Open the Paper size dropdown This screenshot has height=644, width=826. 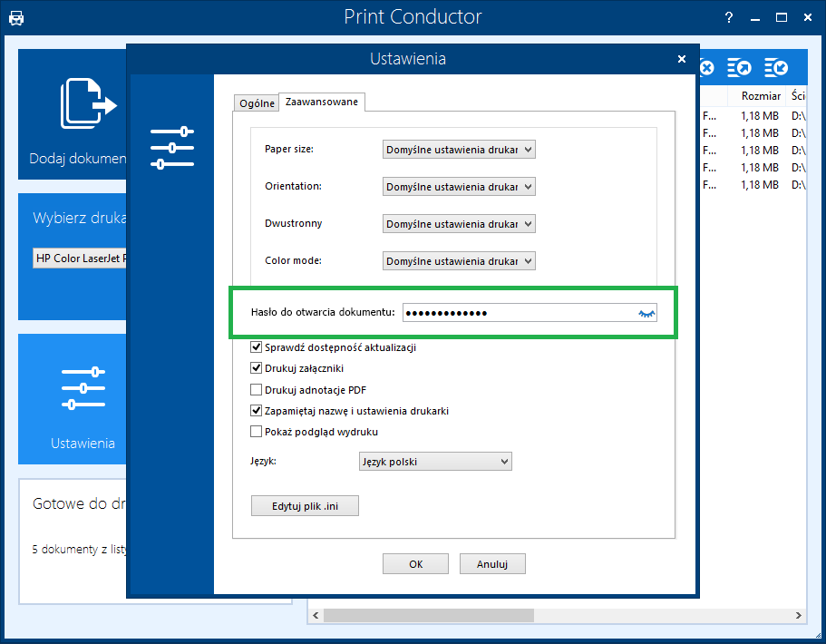(x=459, y=150)
